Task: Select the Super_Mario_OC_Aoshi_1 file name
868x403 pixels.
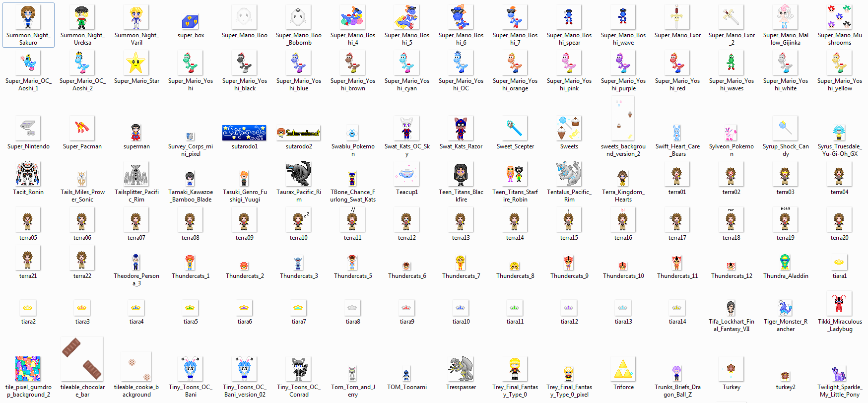Action: click(28, 85)
